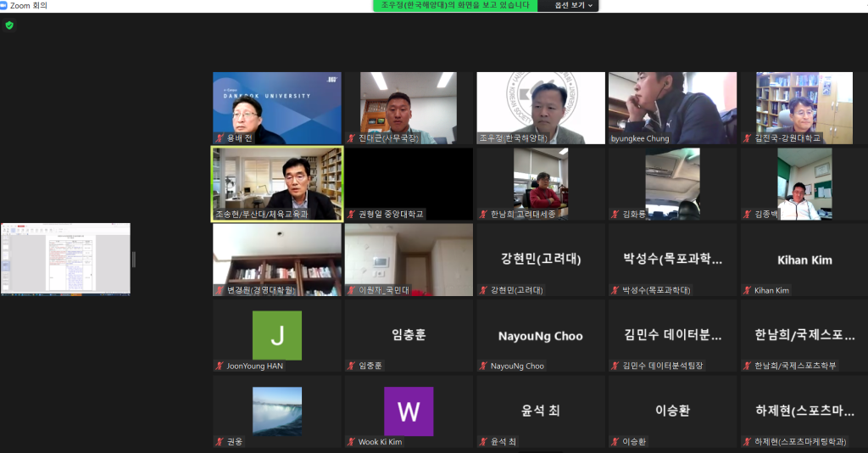Click the green encryption shield icon
Image resolution: width=868 pixels, height=453 pixels.
coord(9,25)
